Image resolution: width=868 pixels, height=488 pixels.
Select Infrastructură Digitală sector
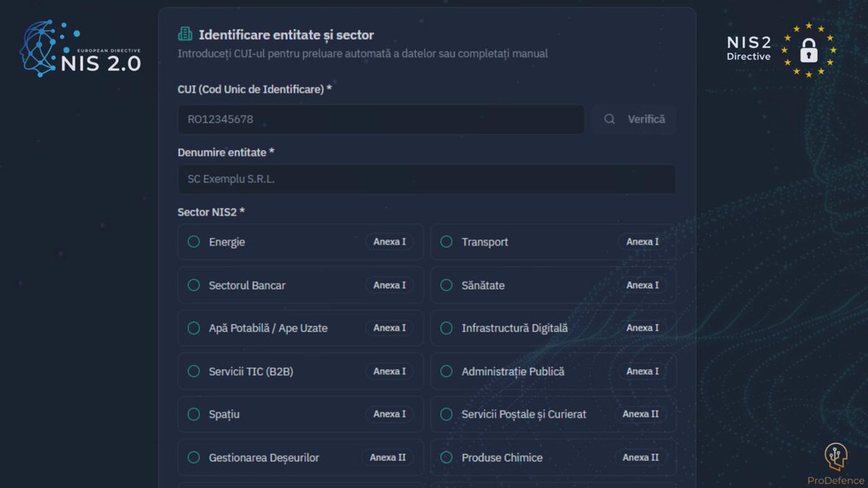(x=553, y=328)
